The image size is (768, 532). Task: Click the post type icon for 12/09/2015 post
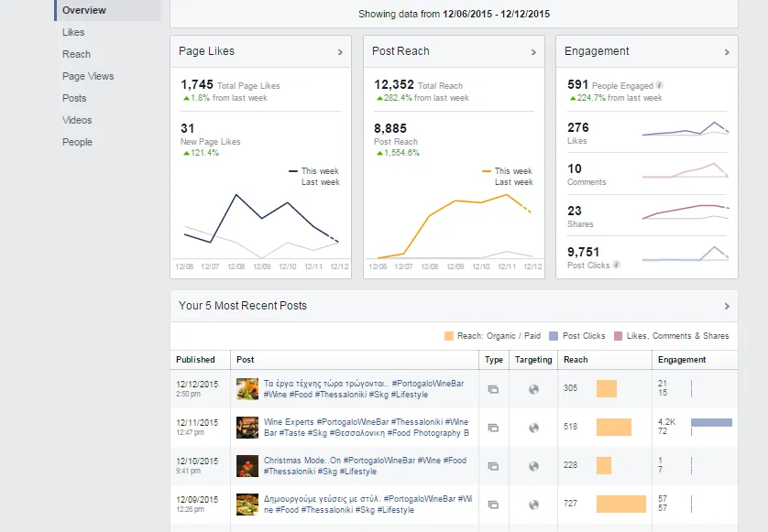point(493,505)
